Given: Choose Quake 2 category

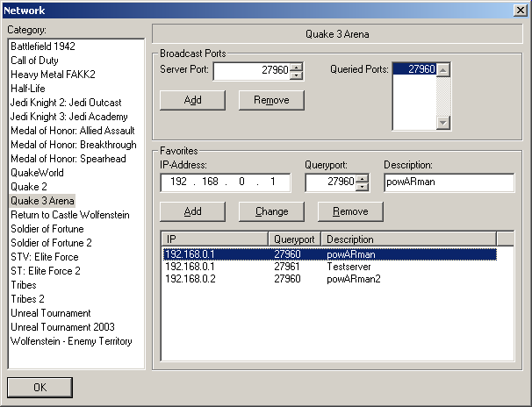Looking at the screenshot, I should pos(29,187).
